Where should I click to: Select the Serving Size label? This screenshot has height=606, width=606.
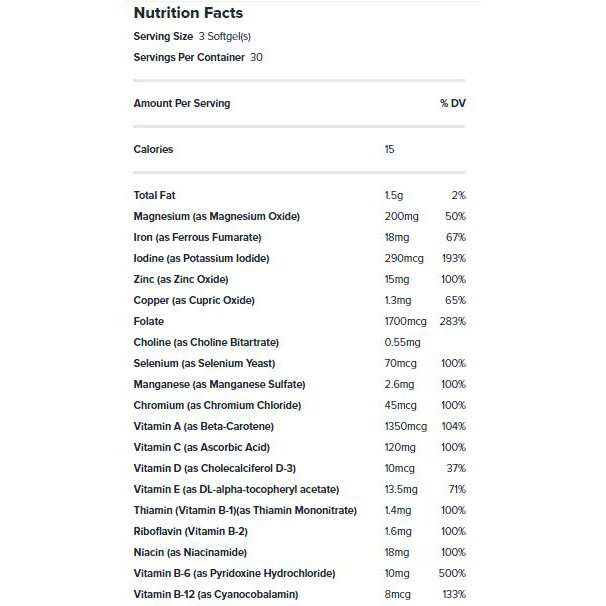point(163,36)
